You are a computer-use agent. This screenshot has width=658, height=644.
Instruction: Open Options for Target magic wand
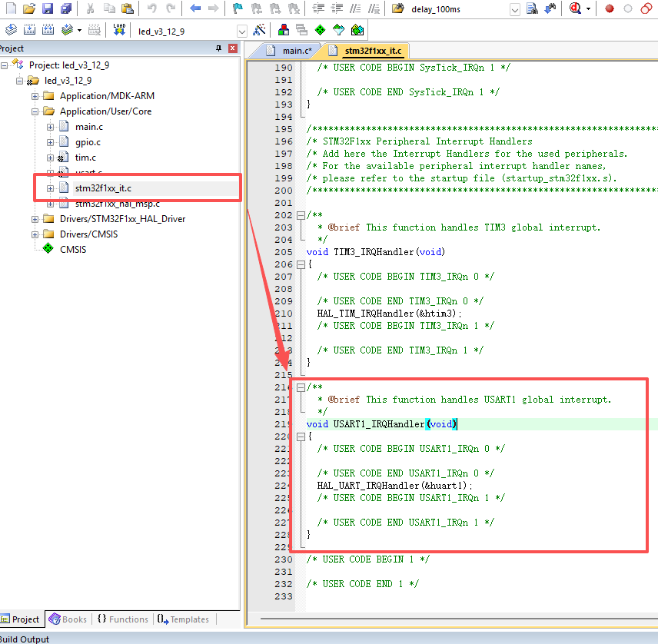259,30
